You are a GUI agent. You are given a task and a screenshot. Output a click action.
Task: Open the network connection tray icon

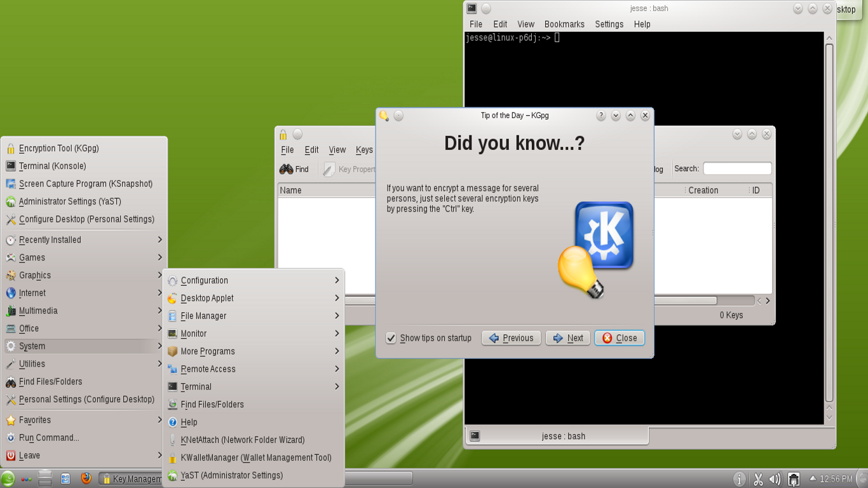793,479
